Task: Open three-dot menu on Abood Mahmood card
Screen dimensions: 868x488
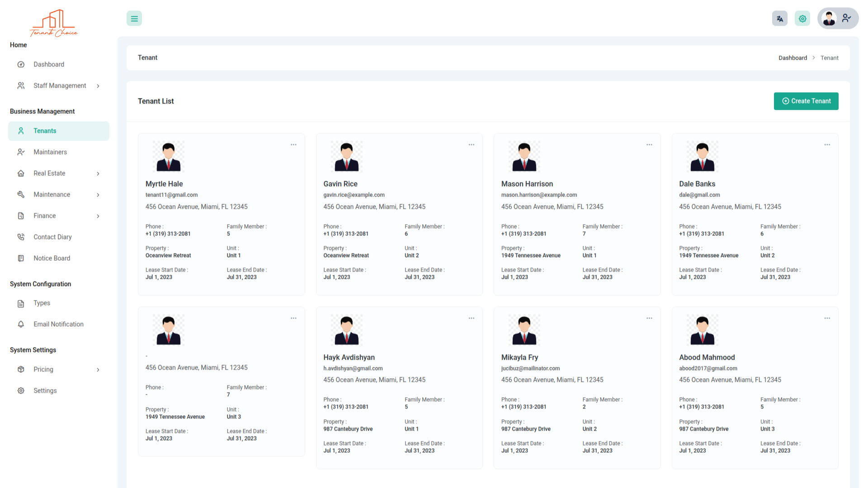Action: 827,318
